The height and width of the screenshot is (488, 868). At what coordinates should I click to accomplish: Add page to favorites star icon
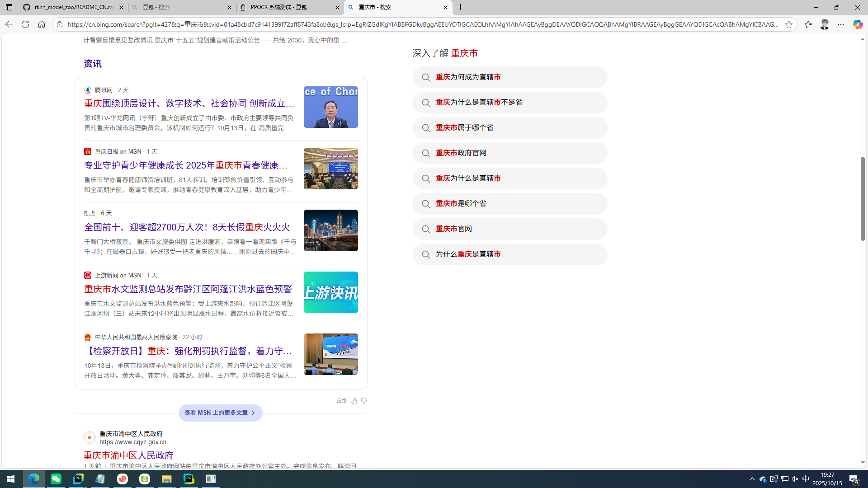point(789,24)
